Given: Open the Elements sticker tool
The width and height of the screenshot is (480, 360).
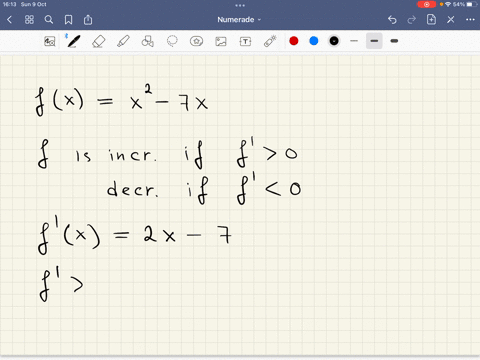Looking at the screenshot, I should pos(196,41).
